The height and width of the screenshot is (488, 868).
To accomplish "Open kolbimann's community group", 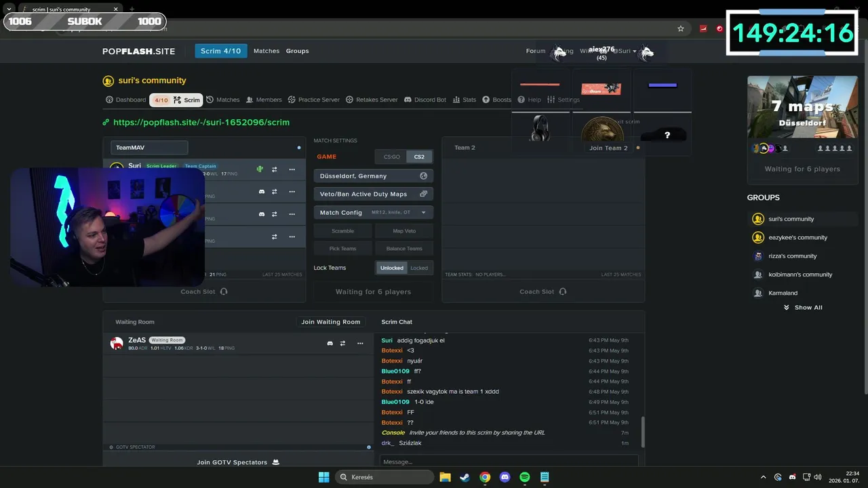I will click(800, 274).
